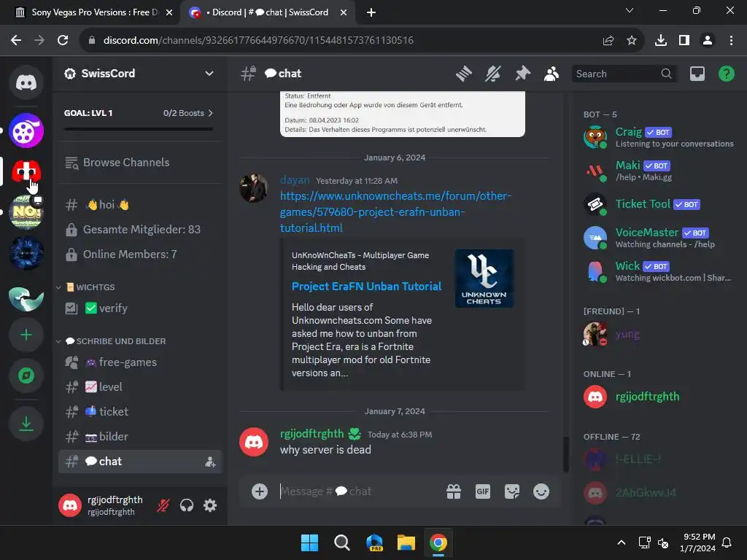Open free-games channel
Viewport: 747px width, 560px height.
(139, 362)
